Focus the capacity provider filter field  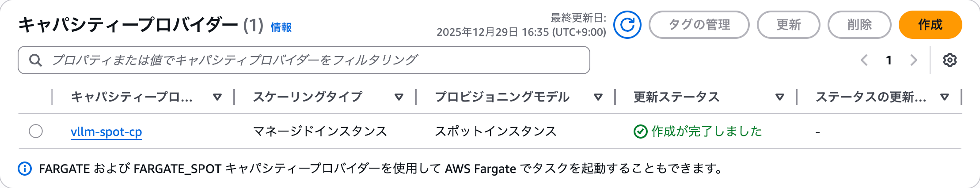pyautogui.click(x=309, y=60)
